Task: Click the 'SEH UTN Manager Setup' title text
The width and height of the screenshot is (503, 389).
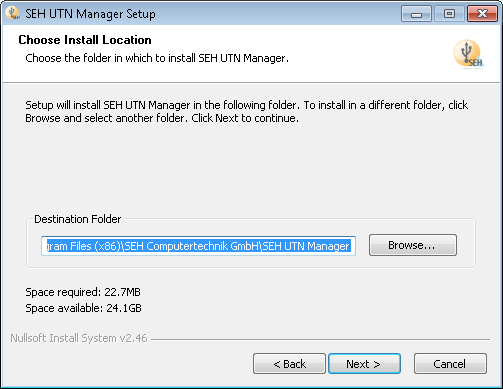Action: coord(90,14)
